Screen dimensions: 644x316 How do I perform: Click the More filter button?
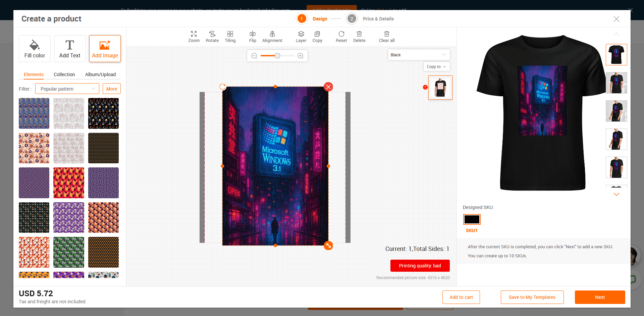click(112, 89)
